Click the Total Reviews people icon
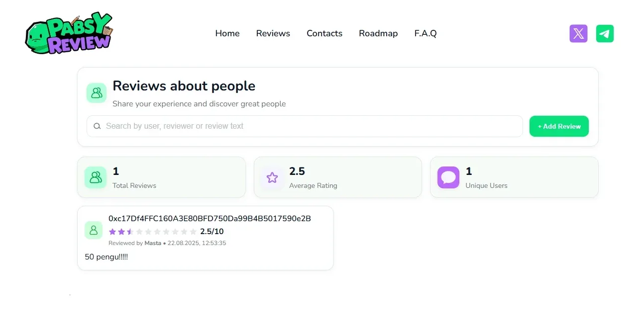The height and width of the screenshot is (334, 644). (x=96, y=177)
